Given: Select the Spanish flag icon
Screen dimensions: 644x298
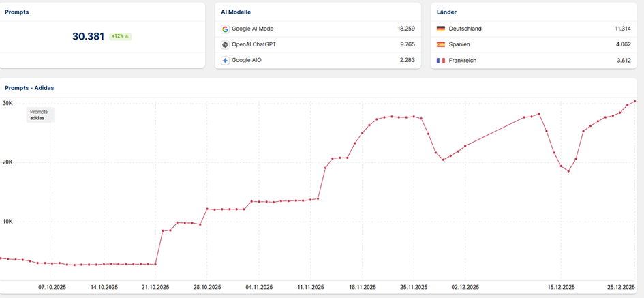Looking at the screenshot, I should 441,45.
